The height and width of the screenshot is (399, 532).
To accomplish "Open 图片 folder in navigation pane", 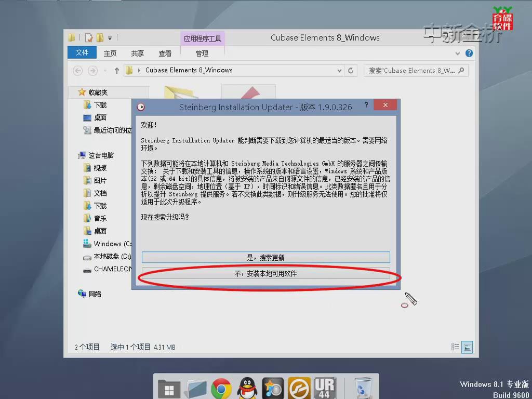I will pyautogui.click(x=96, y=180).
